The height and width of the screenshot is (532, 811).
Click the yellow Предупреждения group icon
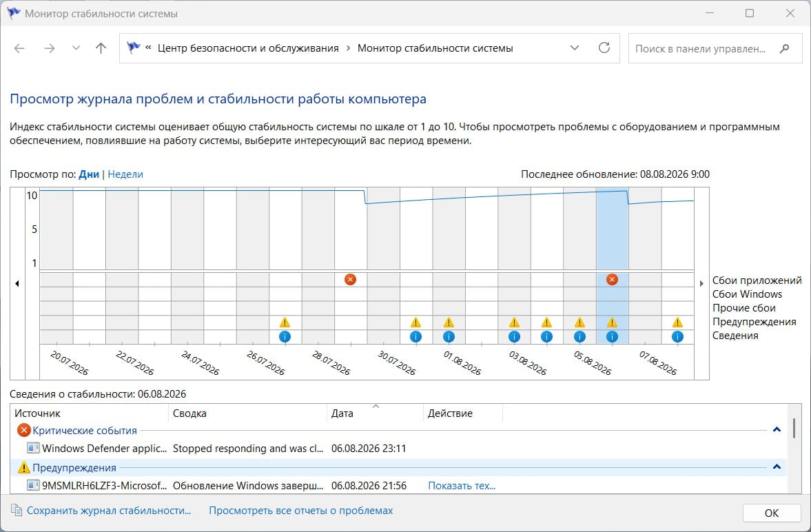(24, 467)
